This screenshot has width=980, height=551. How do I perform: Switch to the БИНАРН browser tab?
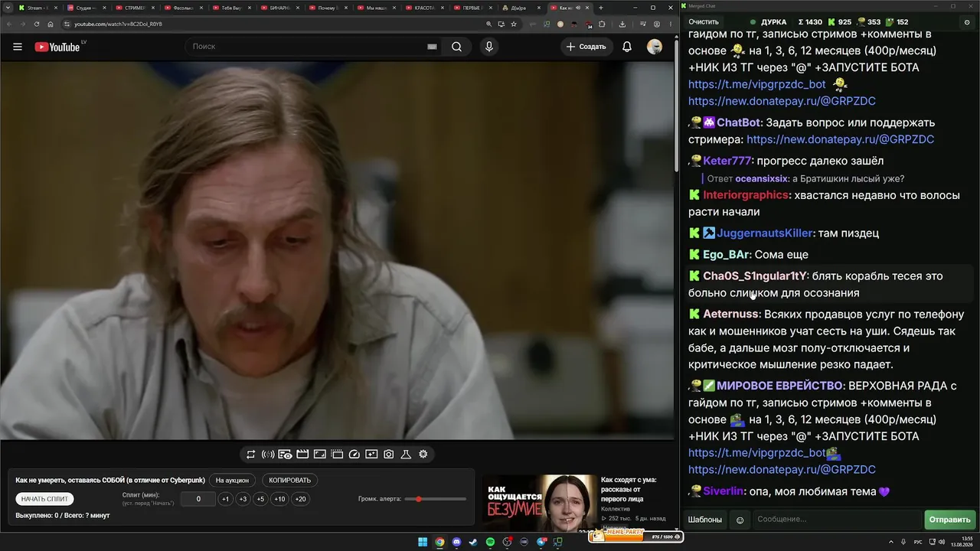(x=278, y=8)
